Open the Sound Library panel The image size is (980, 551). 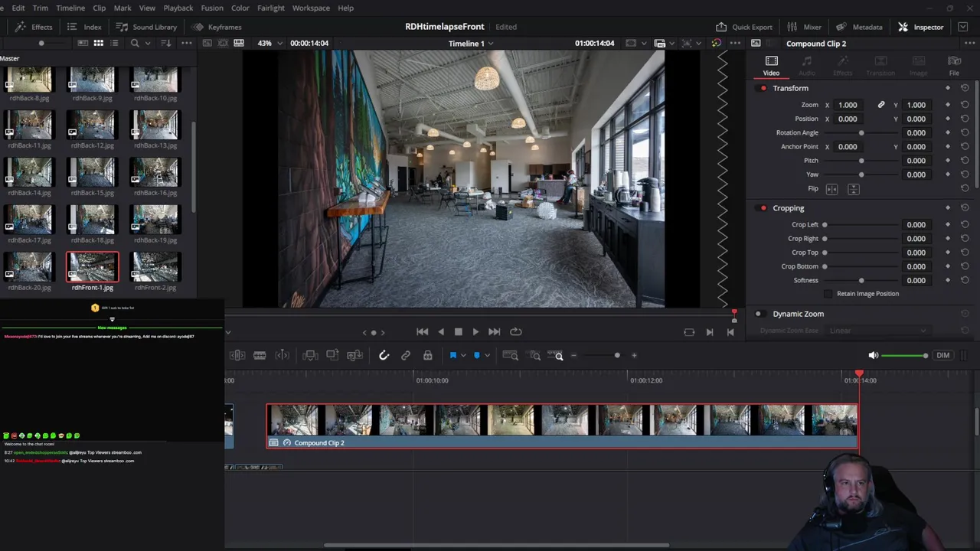point(146,27)
